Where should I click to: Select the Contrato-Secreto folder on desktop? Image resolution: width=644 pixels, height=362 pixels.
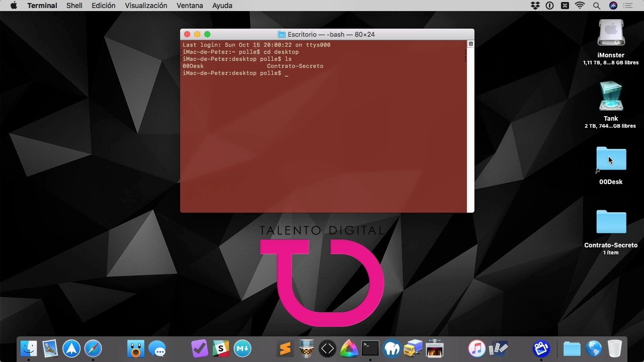tap(611, 222)
